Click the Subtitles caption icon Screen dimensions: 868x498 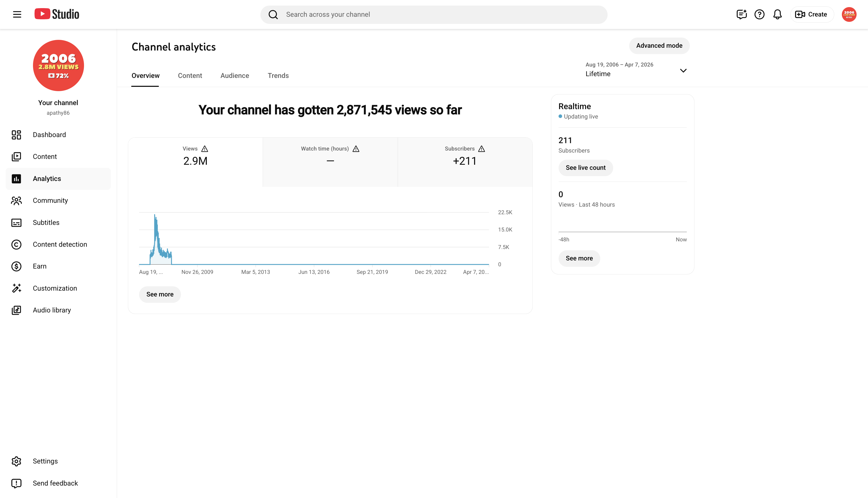pos(16,223)
